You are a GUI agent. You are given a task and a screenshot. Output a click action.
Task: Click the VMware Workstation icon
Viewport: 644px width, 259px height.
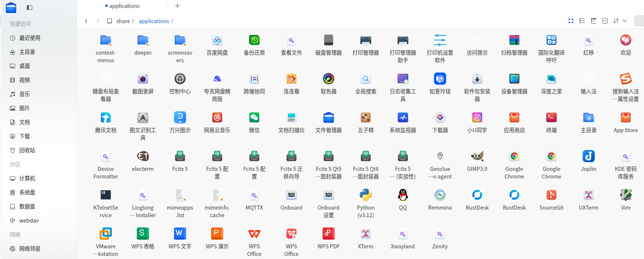pos(106,234)
